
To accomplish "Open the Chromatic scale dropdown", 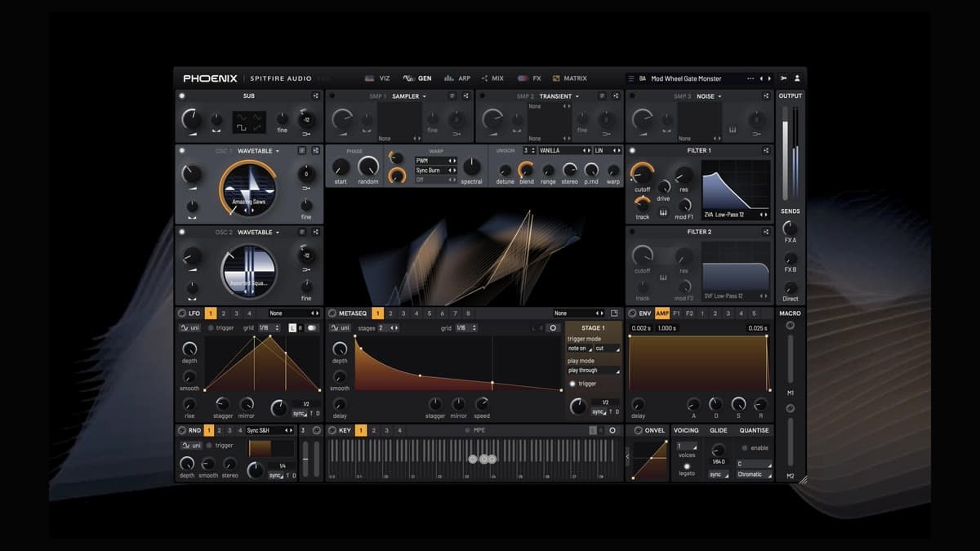I will tap(754, 474).
